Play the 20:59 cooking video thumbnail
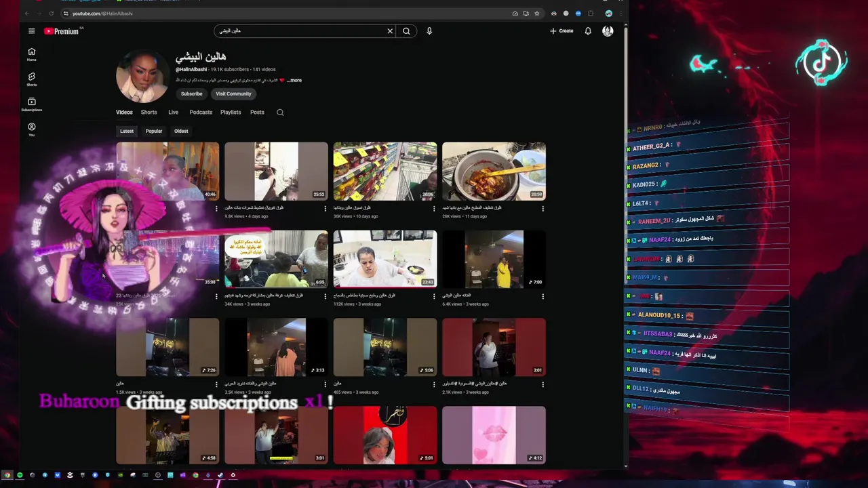Screen dimensions: 868x488 click(494, 171)
